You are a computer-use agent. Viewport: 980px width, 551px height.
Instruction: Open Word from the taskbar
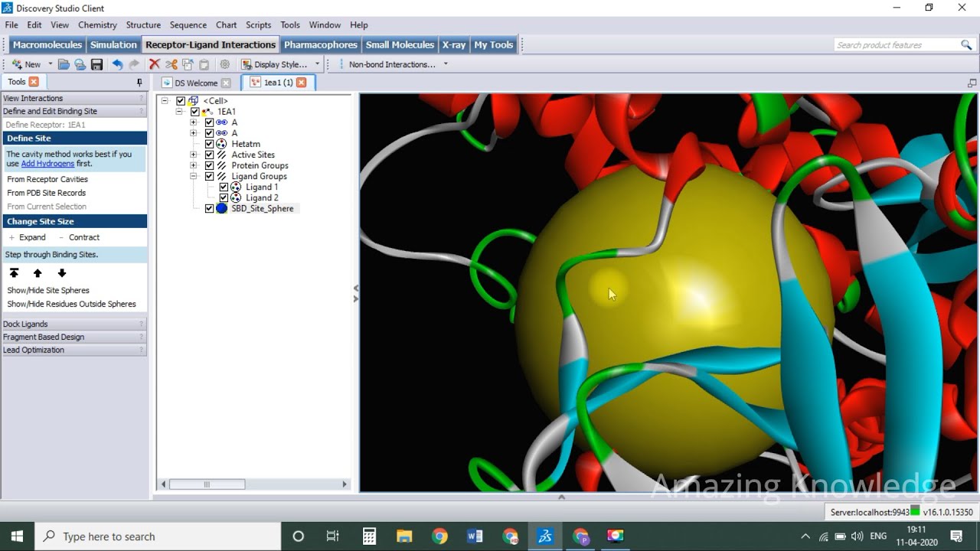475,536
